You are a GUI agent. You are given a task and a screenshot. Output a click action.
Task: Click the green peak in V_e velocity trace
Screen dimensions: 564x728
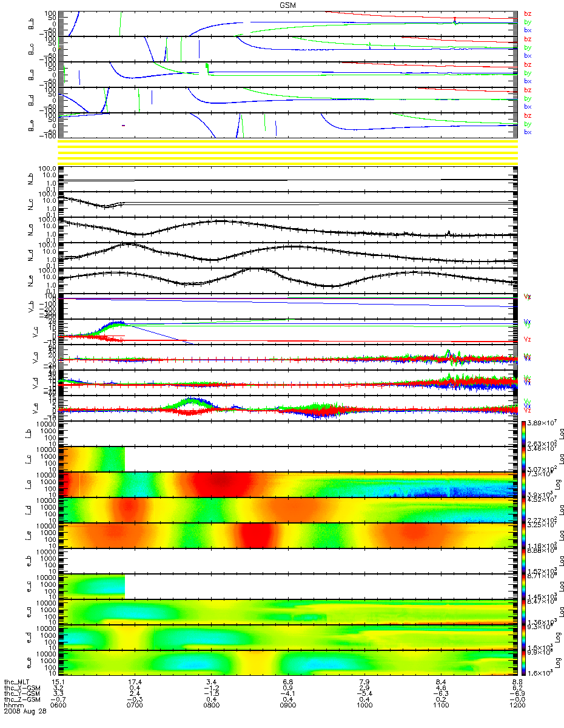(x=192, y=401)
